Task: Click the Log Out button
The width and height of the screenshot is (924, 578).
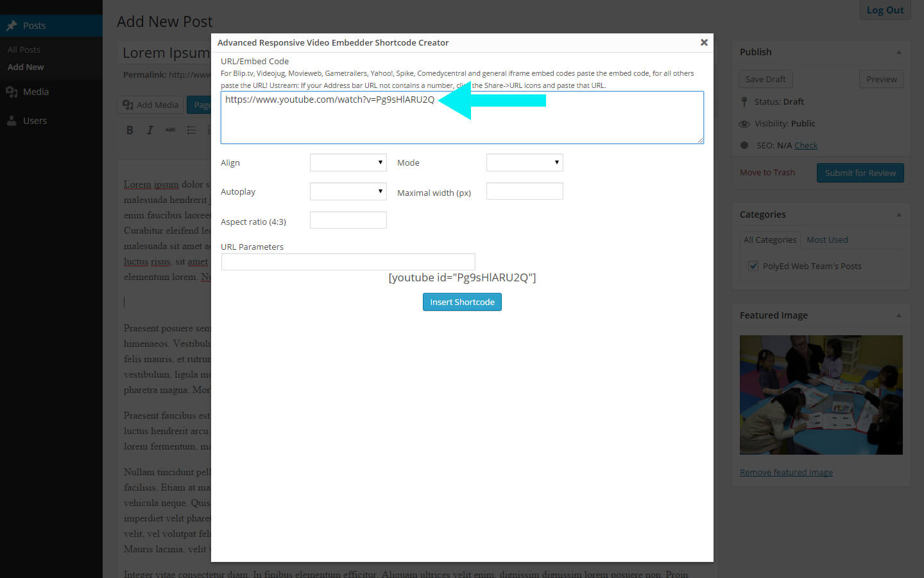Action: [x=885, y=10]
